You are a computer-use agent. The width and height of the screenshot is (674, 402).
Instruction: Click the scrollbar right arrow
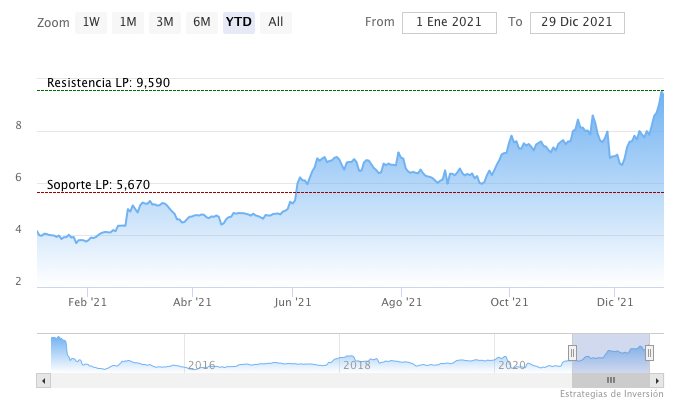(657, 381)
